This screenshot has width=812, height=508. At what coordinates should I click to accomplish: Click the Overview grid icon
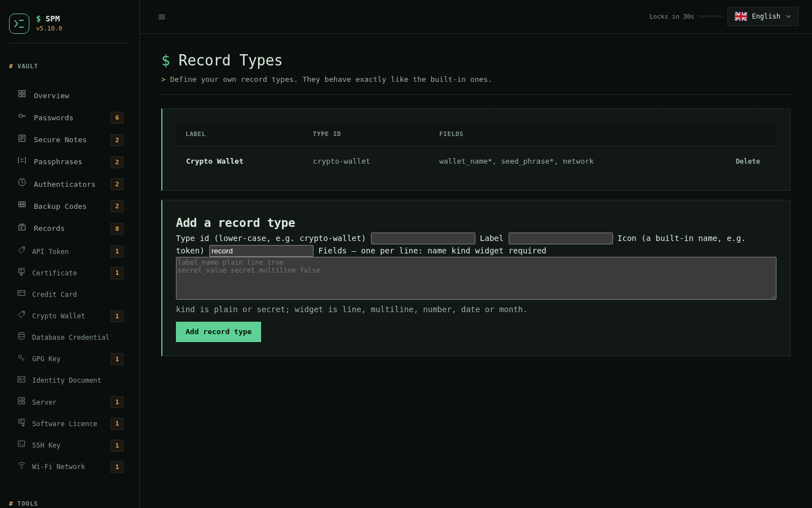pos(22,94)
